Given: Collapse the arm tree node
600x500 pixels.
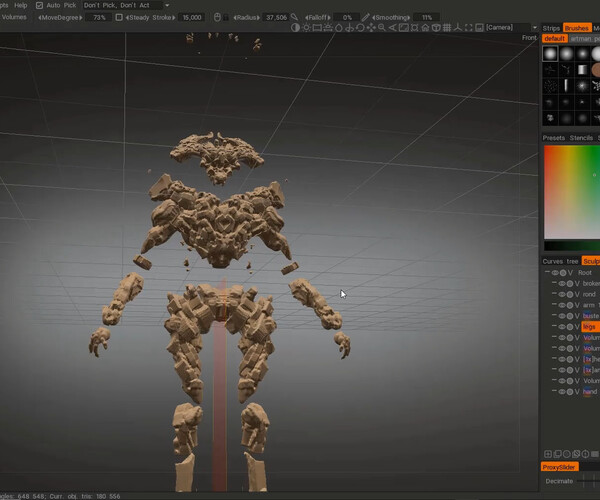Looking at the screenshot, I should [x=554, y=305].
